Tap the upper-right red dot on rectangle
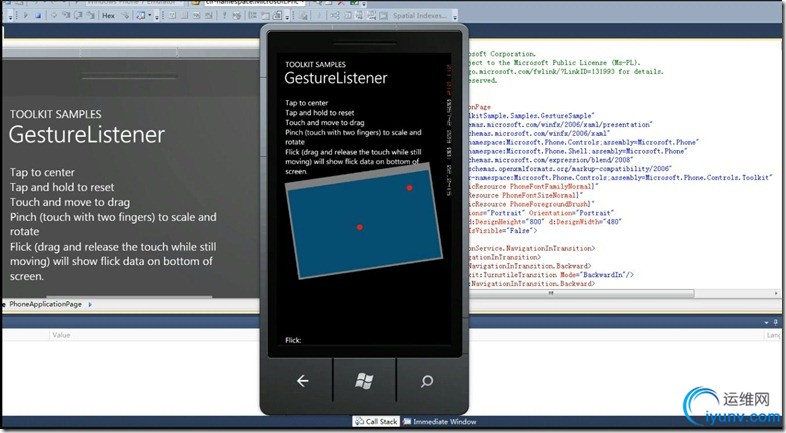Image resolution: width=786 pixels, height=433 pixels. click(410, 188)
